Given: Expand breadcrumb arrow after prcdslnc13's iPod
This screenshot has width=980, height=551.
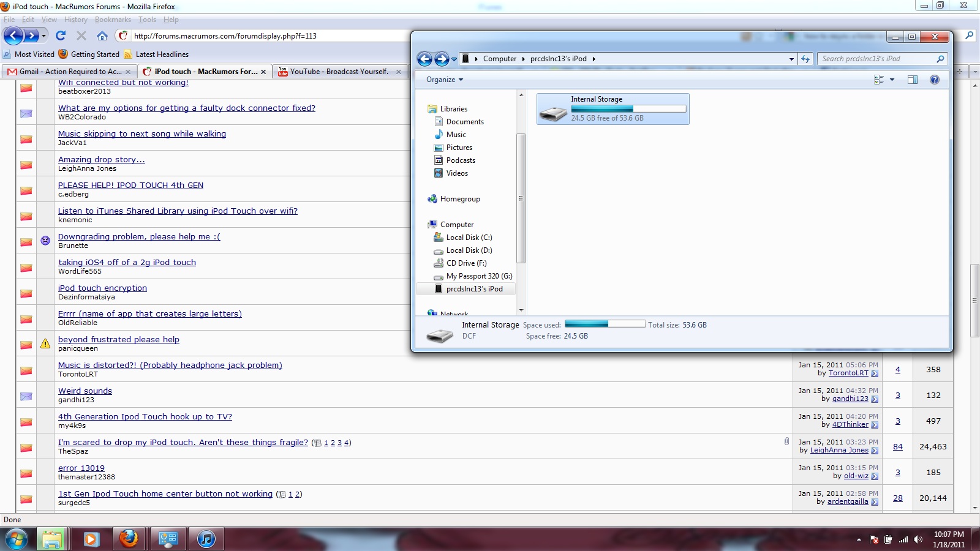Looking at the screenshot, I should point(594,59).
